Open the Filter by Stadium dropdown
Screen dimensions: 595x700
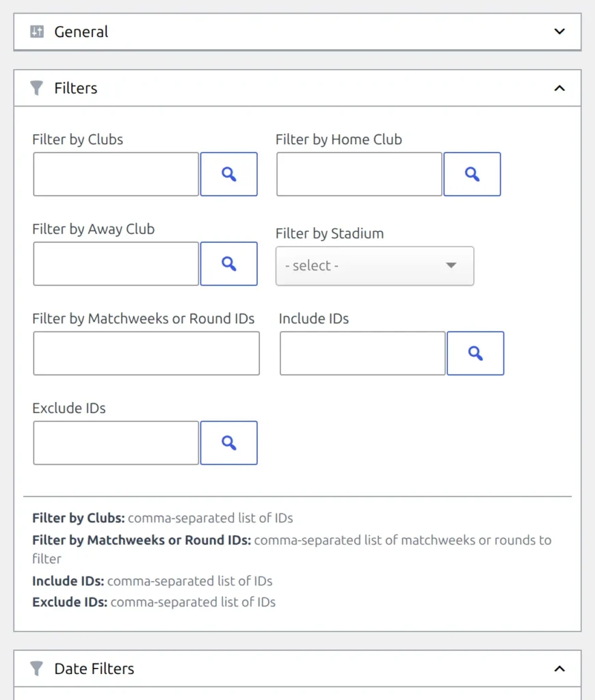[375, 266]
